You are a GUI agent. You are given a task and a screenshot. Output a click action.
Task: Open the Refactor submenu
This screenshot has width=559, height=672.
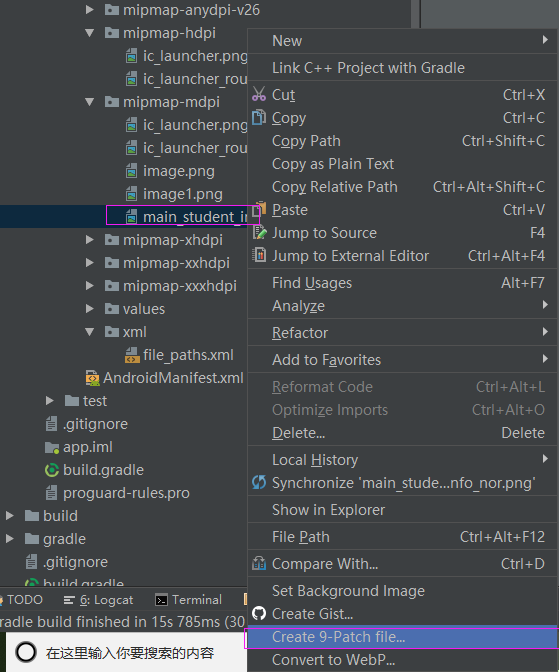click(x=402, y=333)
